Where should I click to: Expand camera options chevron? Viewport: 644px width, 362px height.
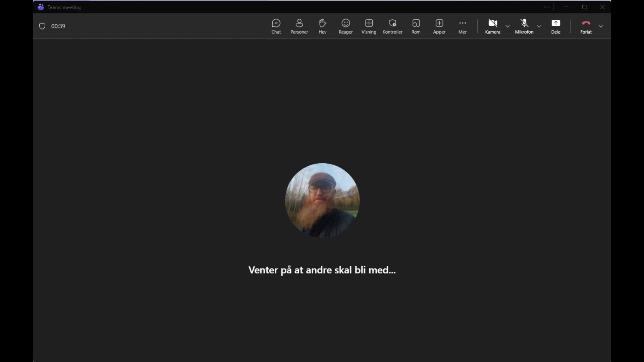(x=507, y=26)
